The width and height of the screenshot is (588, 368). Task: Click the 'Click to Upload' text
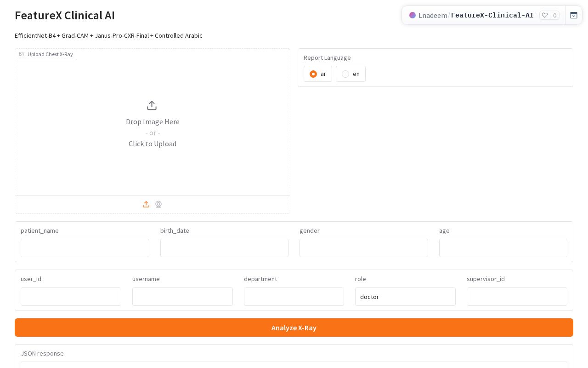pos(153,144)
